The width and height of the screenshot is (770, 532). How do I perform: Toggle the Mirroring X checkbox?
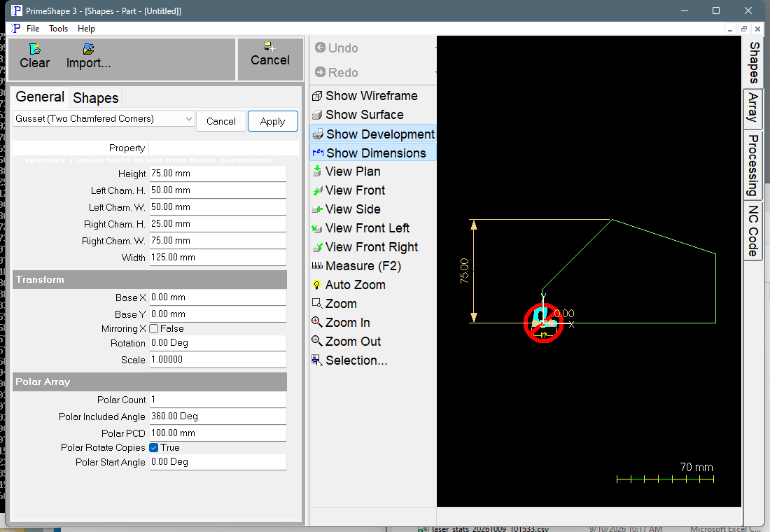tap(154, 328)
